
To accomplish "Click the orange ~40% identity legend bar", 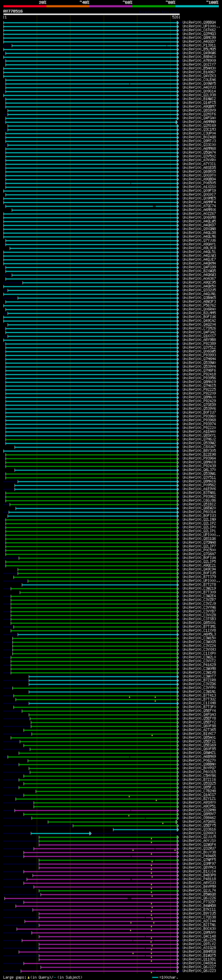I will click(68, 6).
